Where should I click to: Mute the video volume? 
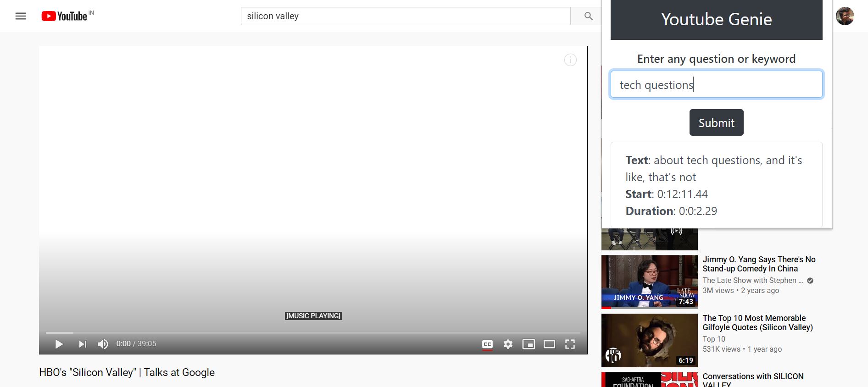click(x=103, y=344)
